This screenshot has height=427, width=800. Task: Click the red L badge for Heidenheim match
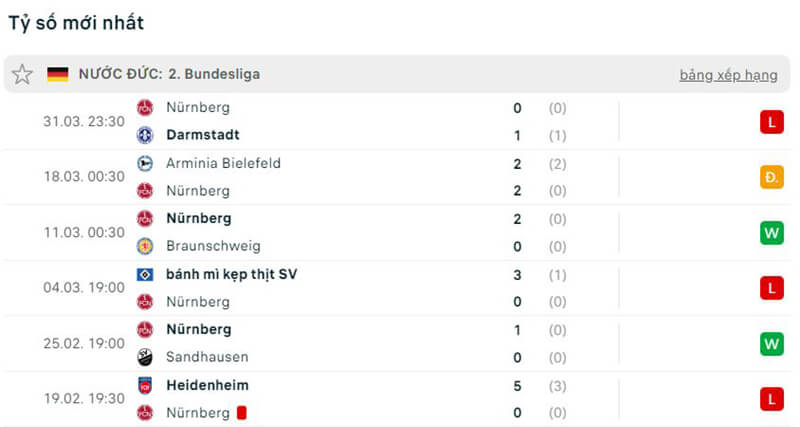(771, 399)
